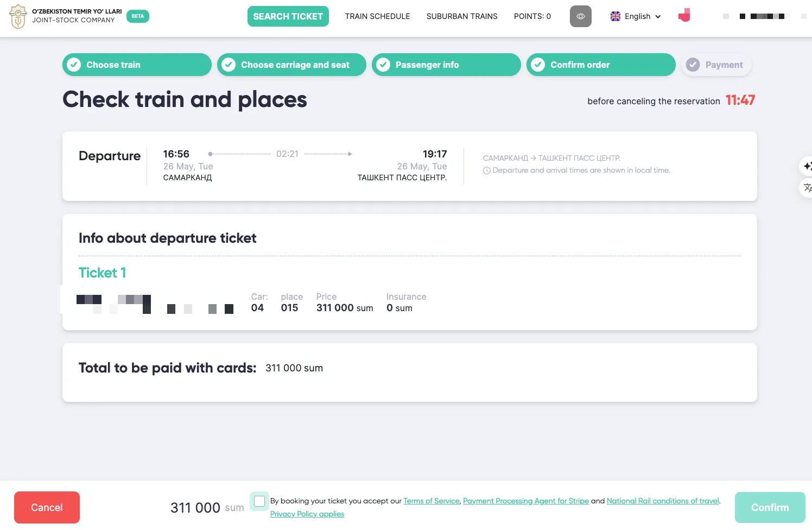Image resolution: width=812 pixels, height=530 pixels.
Task: Click the UK flag icon
Action: tap(615, 16)
